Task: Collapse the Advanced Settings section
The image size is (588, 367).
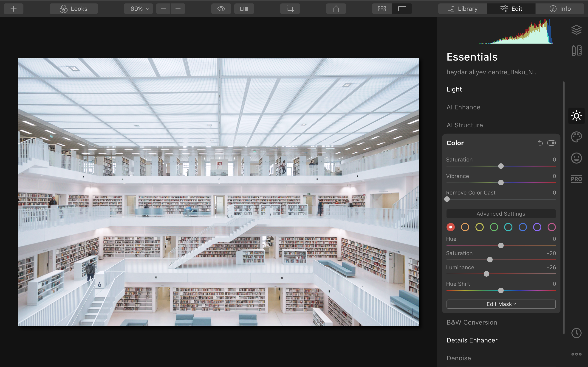Action: pyautogui.click(x=501, y=214)
